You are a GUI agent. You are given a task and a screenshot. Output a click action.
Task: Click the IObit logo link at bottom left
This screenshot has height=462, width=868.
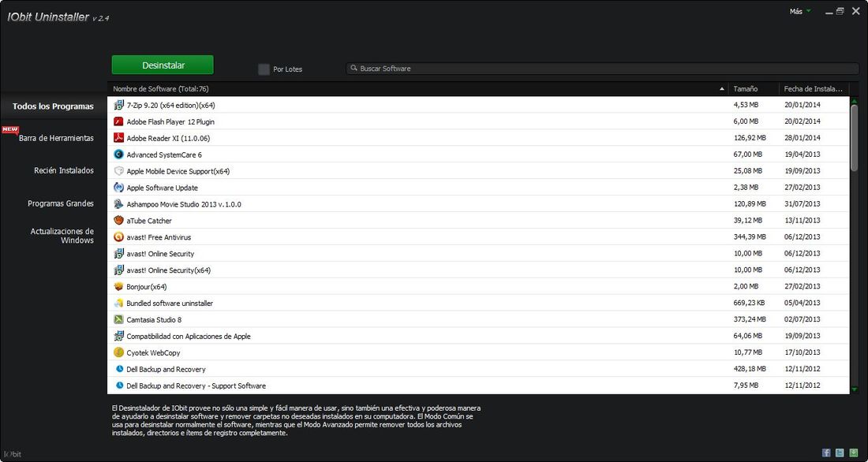coord(12,454)
